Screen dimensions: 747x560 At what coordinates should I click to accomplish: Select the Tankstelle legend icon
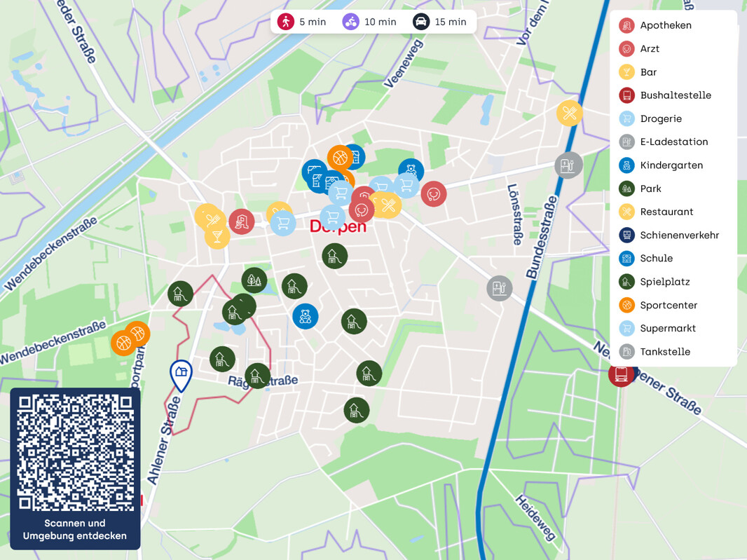click(x=626, y=352)
